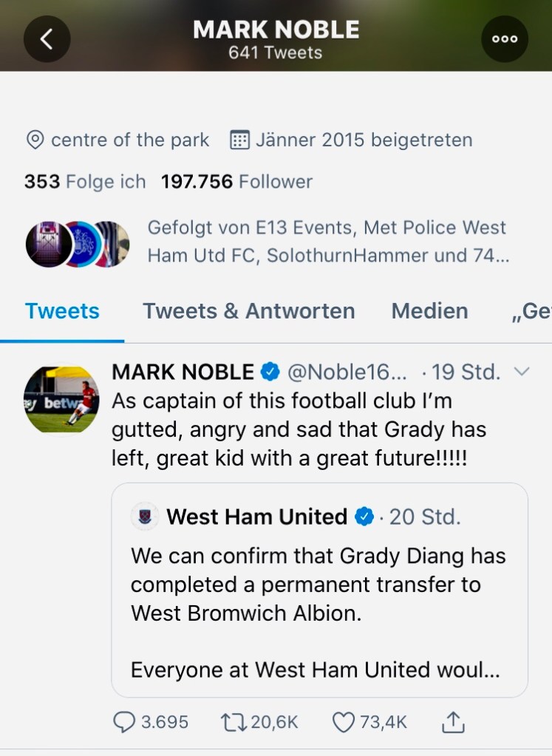Switch to Tweets & Antworten tab

[x=248, y=311]
